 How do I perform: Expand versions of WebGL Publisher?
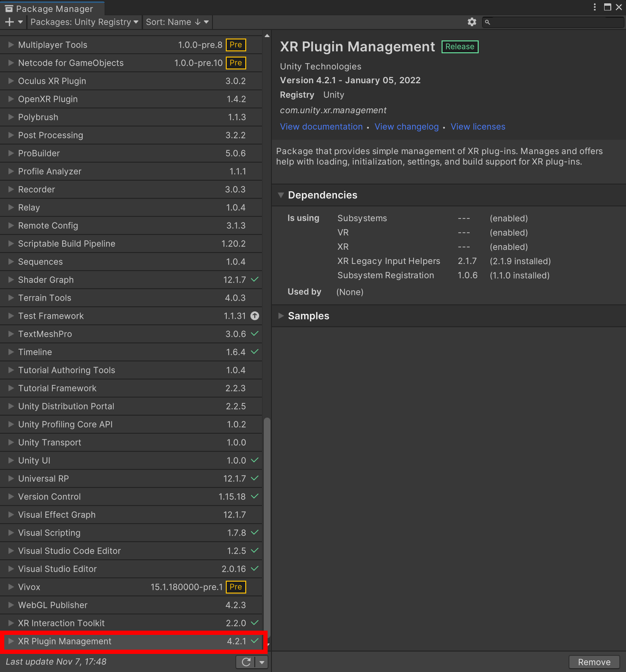11,605
